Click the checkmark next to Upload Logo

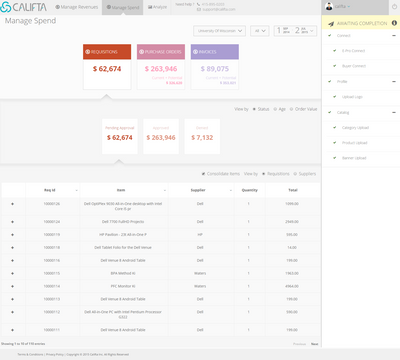[335, 97]
